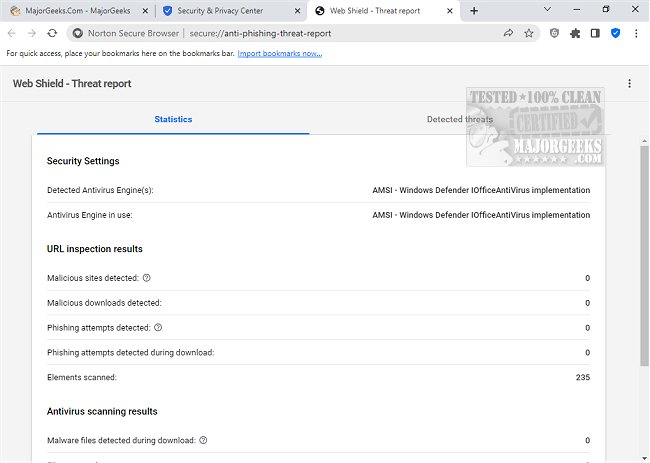Screen dimensions: 650x463
Task: Switch to the MajorGeeks.Com tab
Action: click(79, 11)
